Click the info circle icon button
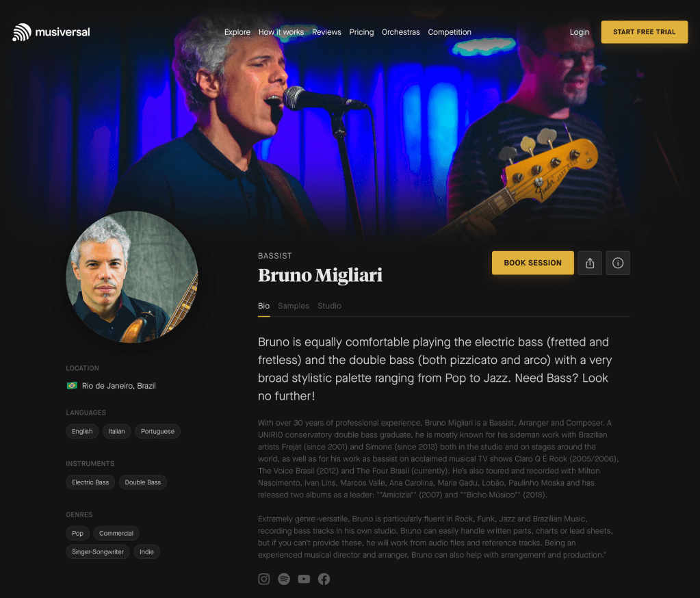Image resolution: width=700 pixels, height=598 pixels. [618, 263]
